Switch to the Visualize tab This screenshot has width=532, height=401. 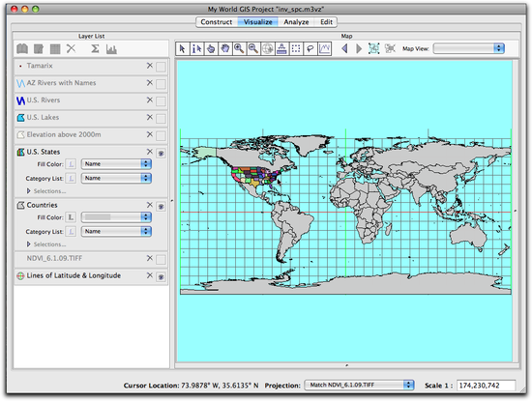(258, 22)
